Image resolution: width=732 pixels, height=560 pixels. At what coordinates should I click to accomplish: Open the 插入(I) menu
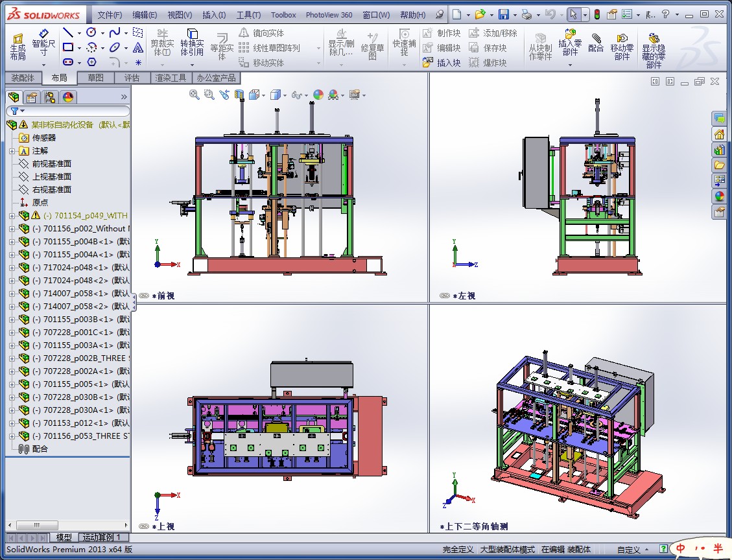pos(214,15)
